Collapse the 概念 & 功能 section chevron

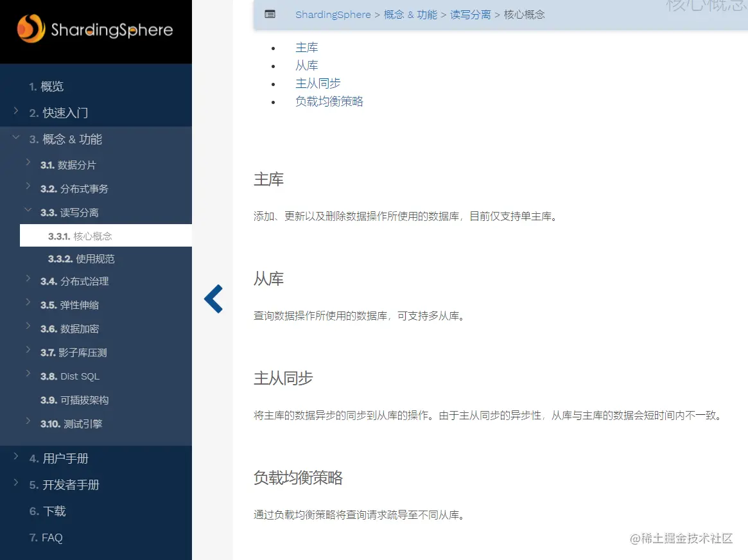coord(16,137)
